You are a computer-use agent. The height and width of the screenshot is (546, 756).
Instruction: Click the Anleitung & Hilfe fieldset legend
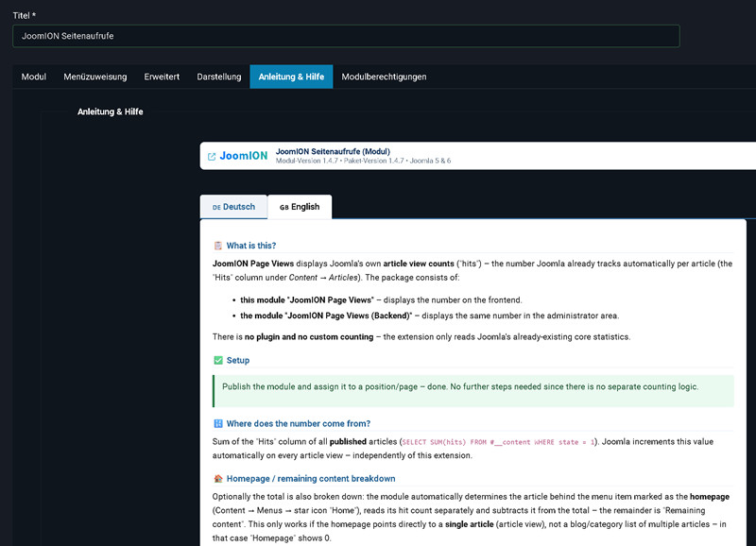tap(110, 111)
